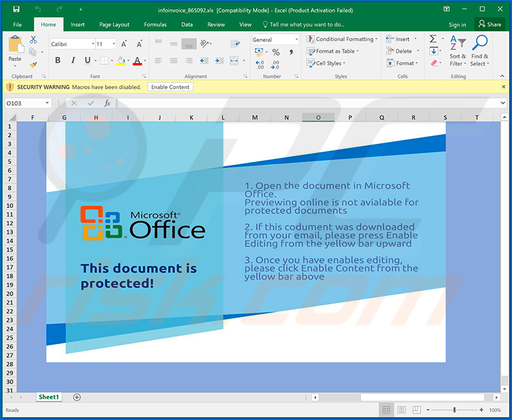
Task: Click the Paste clipboard icon
Action: point(16,44)
